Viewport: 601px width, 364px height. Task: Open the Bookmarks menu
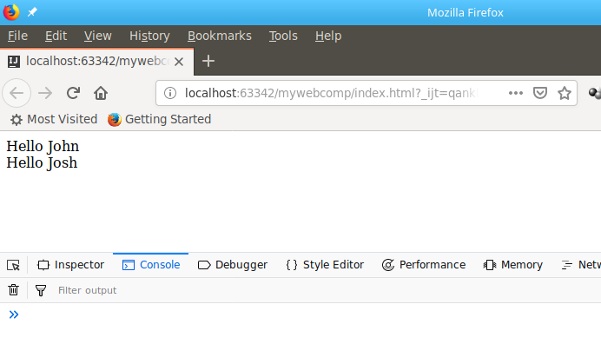tap(219, 36)
